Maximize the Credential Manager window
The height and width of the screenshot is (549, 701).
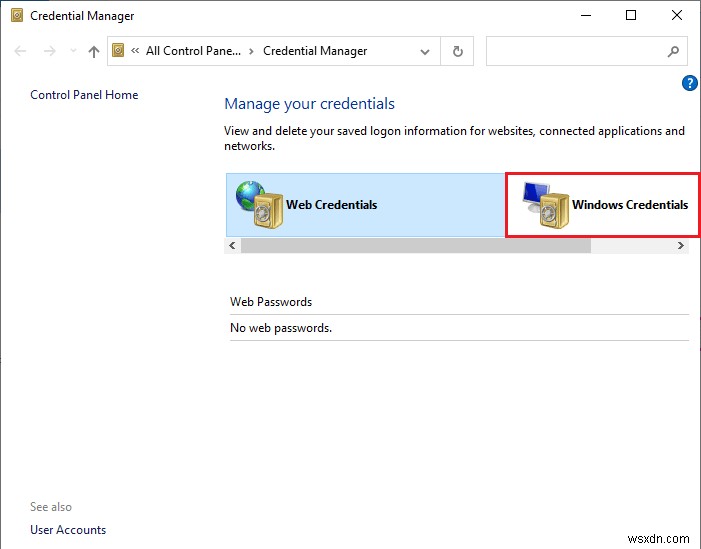pos(631,15)
